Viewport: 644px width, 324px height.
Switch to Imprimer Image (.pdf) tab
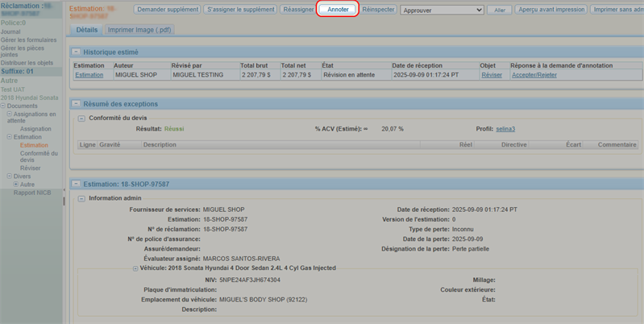coord(139,30)
